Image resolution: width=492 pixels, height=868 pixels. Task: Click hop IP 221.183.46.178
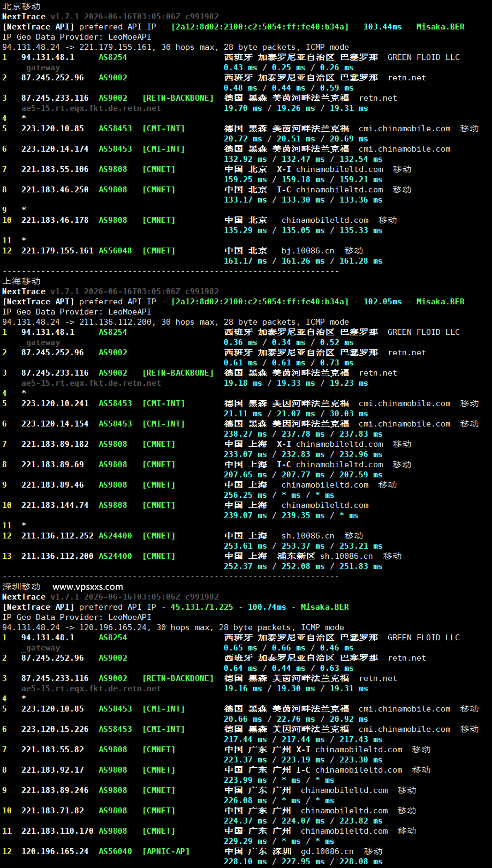pyautogui.click(x=55, y=220)
